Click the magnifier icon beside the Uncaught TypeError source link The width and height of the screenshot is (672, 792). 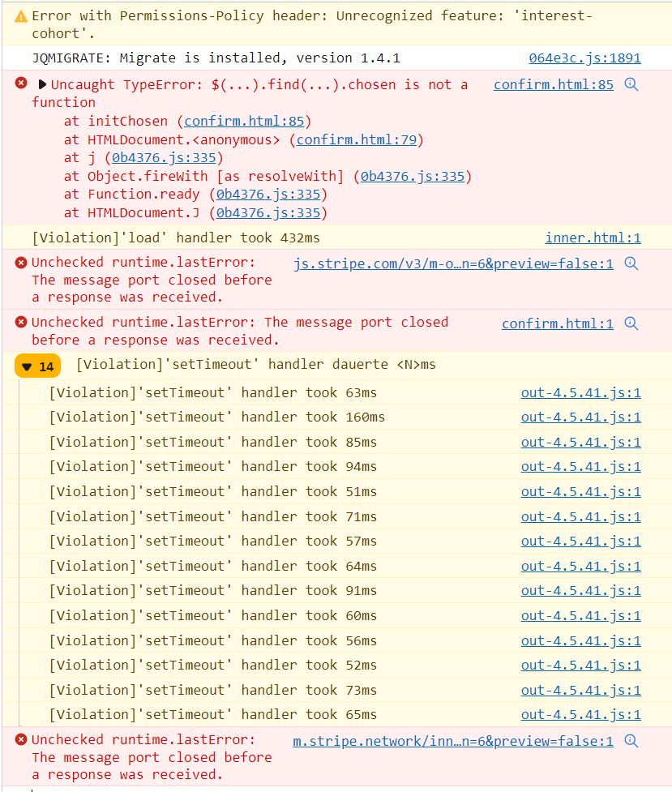[x=631, y=84]
